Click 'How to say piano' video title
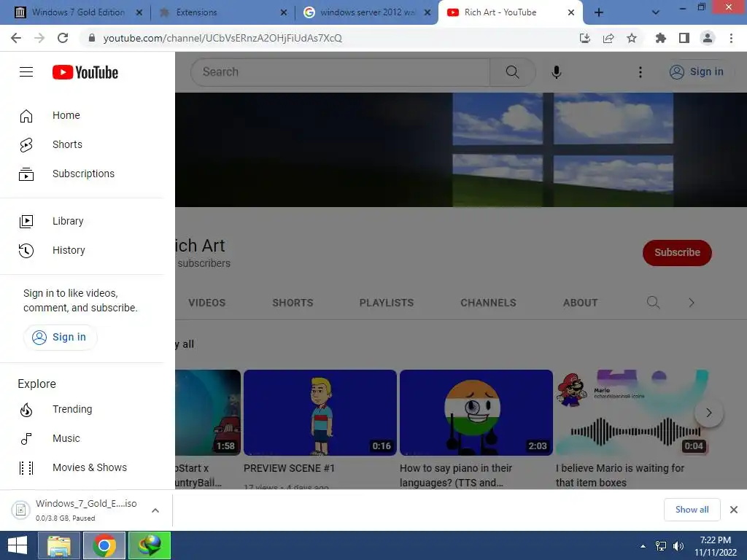747x560 pixels. pyautogui.click(x=456, y=475)
